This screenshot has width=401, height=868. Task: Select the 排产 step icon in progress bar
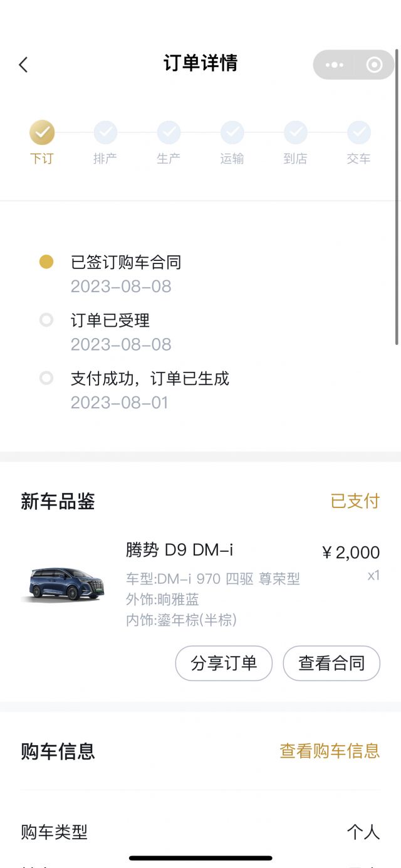(x=105, y=133)
